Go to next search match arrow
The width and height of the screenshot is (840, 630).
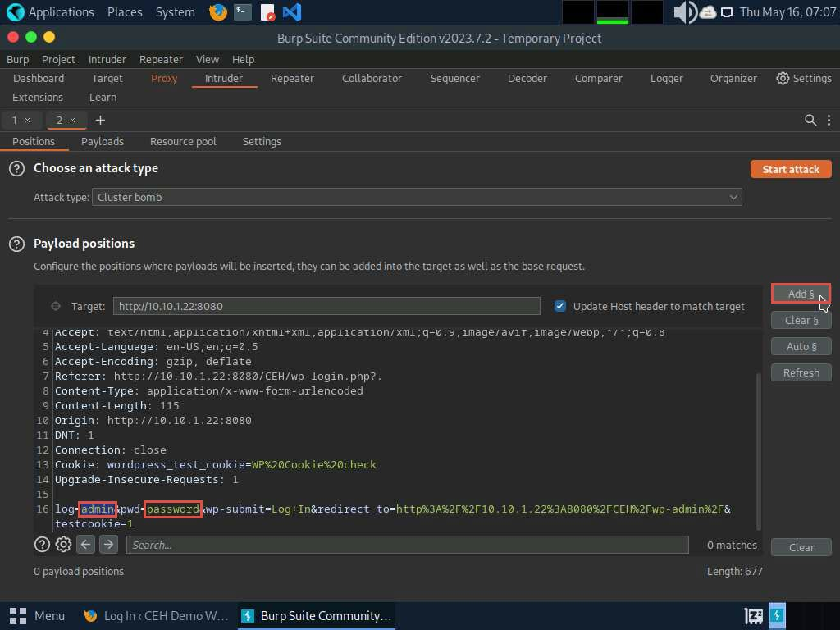click(x=108, y=545)
